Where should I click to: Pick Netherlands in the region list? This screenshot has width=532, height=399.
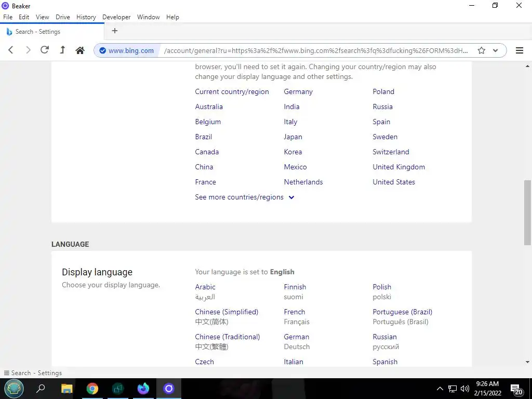click(x=303, y=182)
